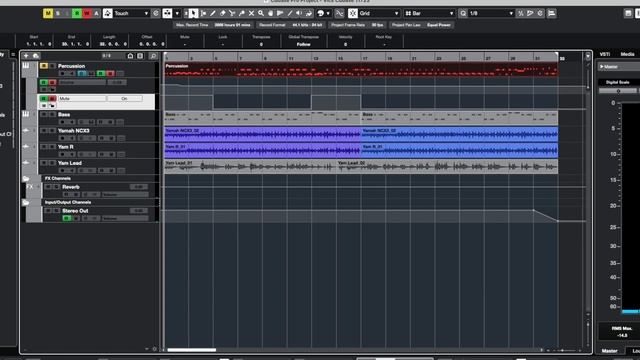640x360 pixels.
Task: Click the Percussion instrument track keyboard icon
Action: click(x=26, y=66)
